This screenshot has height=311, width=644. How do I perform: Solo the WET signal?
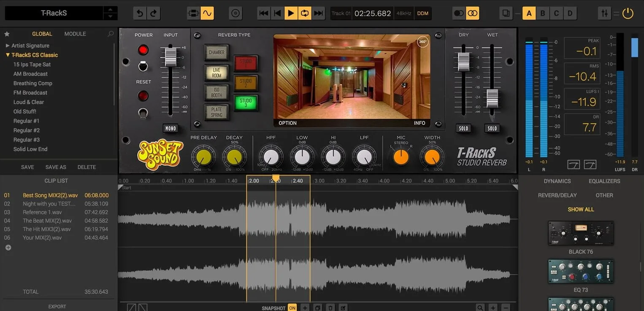[x=492, y=128]
